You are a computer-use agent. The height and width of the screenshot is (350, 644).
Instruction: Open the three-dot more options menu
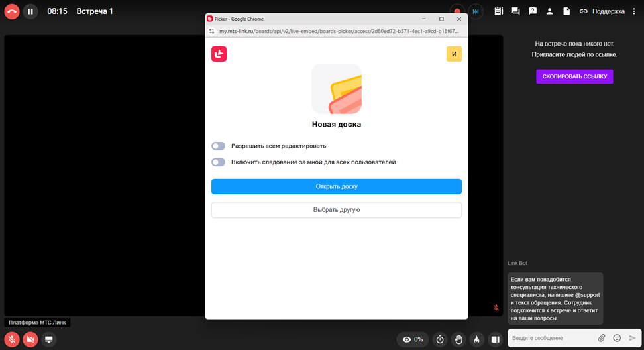(634, 11)
